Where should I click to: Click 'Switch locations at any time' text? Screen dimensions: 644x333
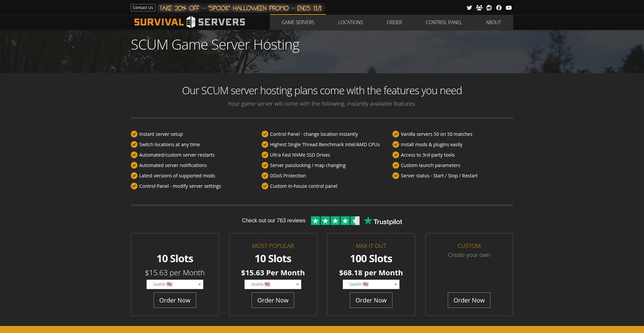[x=170, y=144]
